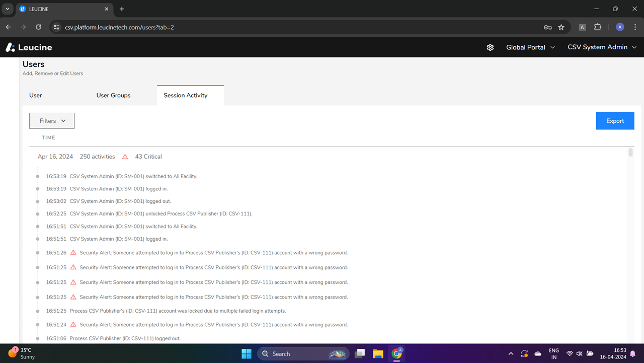The height and width of the screenshot is (363, 644).
Task: Click the 16:51:26 Security Alert message text
Action: [x=214, y=253]
